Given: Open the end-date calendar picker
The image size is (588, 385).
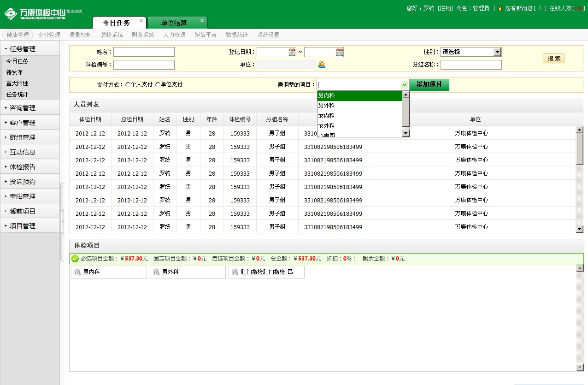Looking at the screenshot, I should [340, 52].
